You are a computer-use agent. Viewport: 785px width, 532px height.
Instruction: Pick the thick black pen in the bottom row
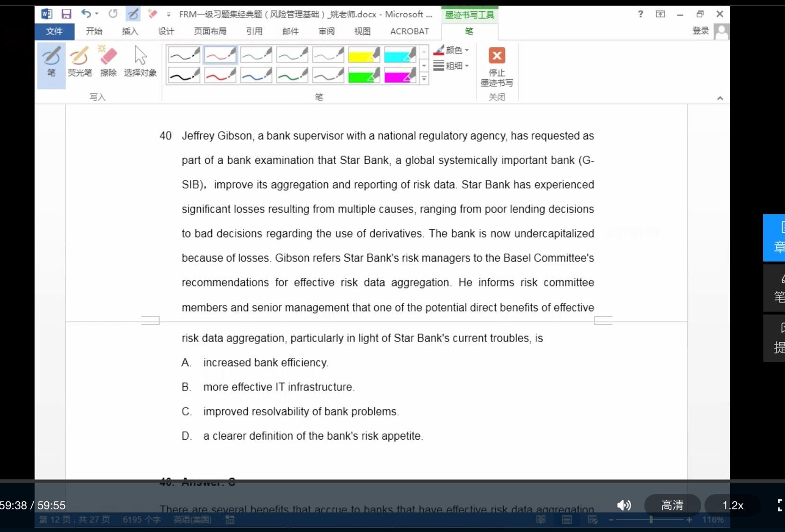pos(184,75)
